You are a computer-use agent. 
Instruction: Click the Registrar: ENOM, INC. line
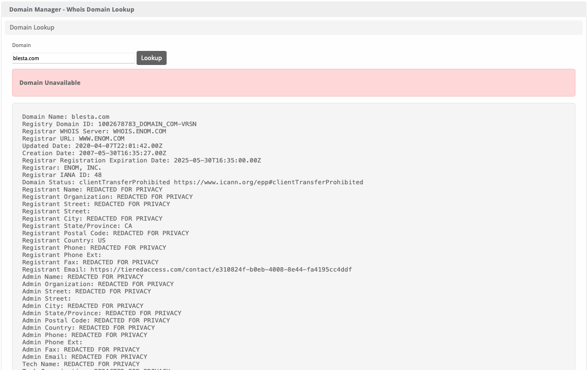pos(62,168)
